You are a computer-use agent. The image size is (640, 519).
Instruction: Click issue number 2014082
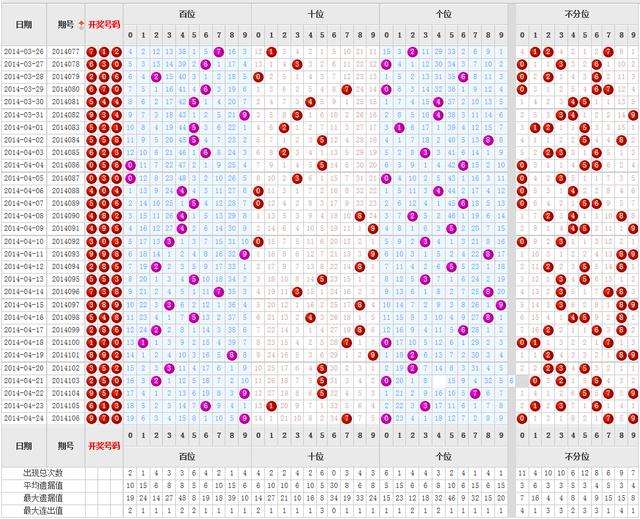click(x=66, y=115)
